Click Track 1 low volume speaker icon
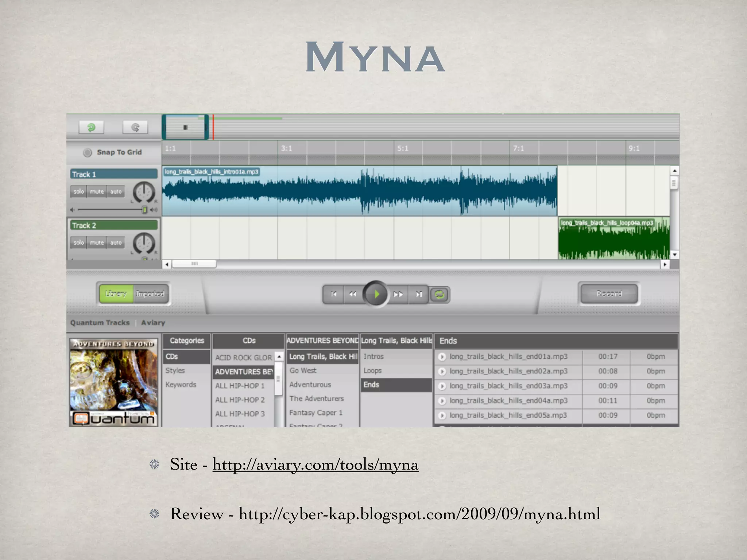Screen dimensions: 747x560 click(72, 210)
